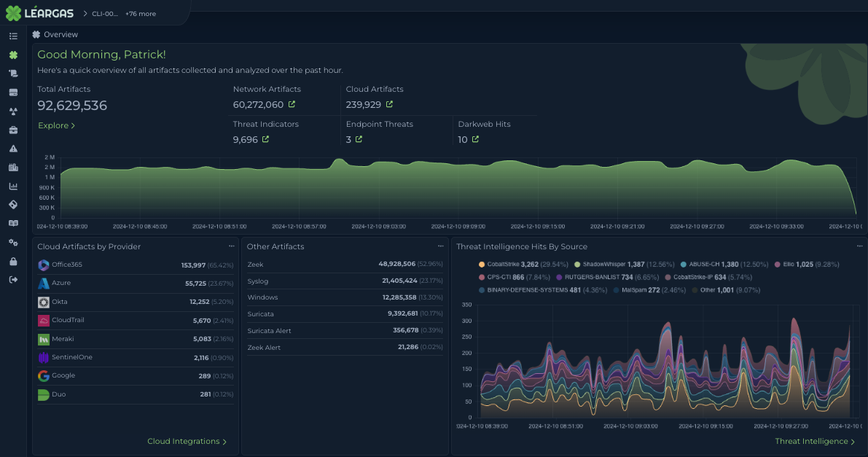Open Darkweb Hits external link icon
Image resolution: width=868 pixels, height=457 pixels.
pos(475,139)
